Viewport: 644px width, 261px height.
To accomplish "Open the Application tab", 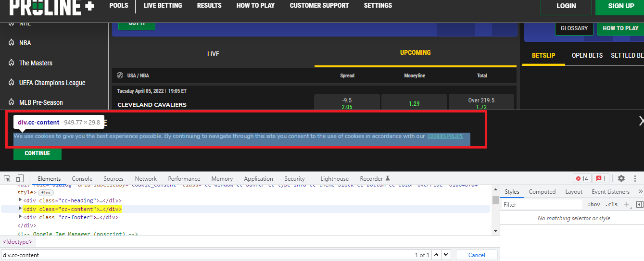I will (x=258, y=178).
